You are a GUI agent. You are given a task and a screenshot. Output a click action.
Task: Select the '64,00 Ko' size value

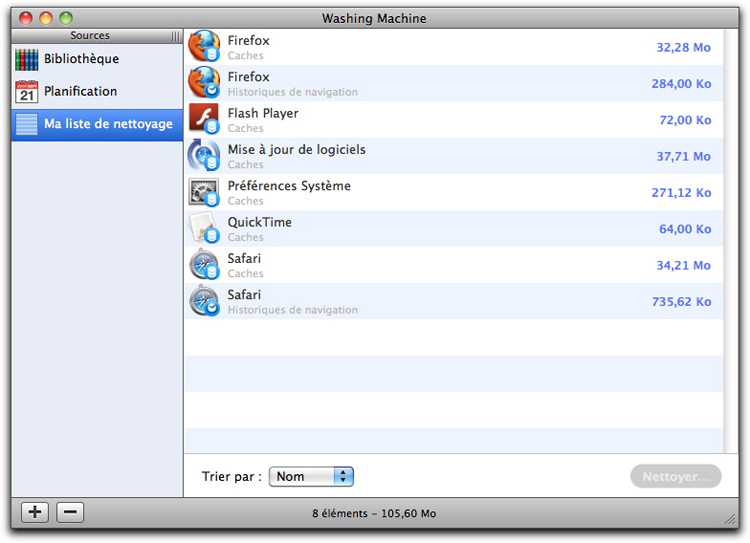[685, 229]
